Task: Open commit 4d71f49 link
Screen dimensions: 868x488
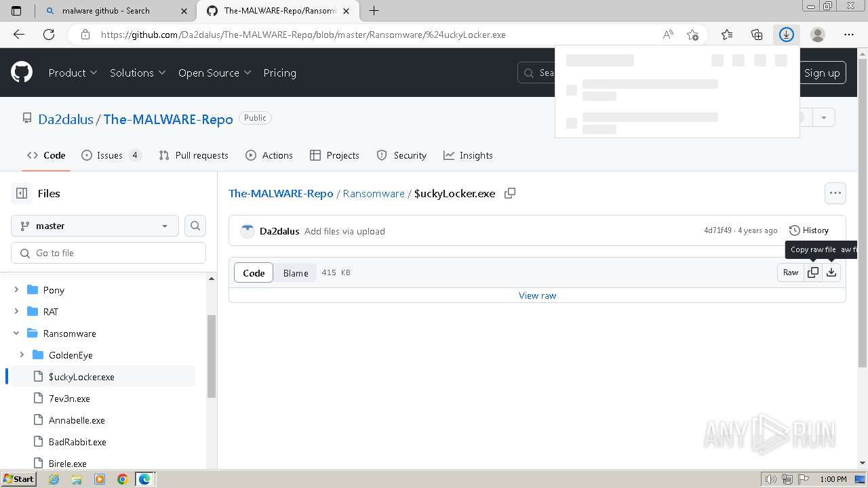Action: [717, 230]
